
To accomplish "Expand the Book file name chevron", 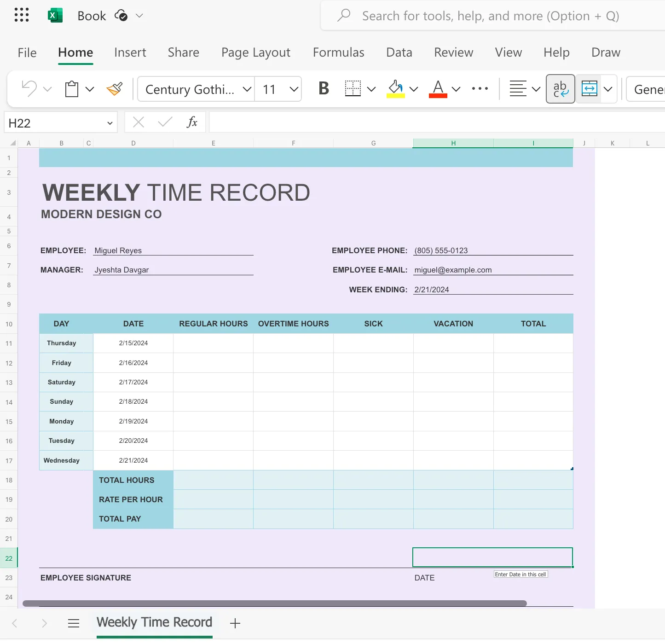I will pos(139,16).
